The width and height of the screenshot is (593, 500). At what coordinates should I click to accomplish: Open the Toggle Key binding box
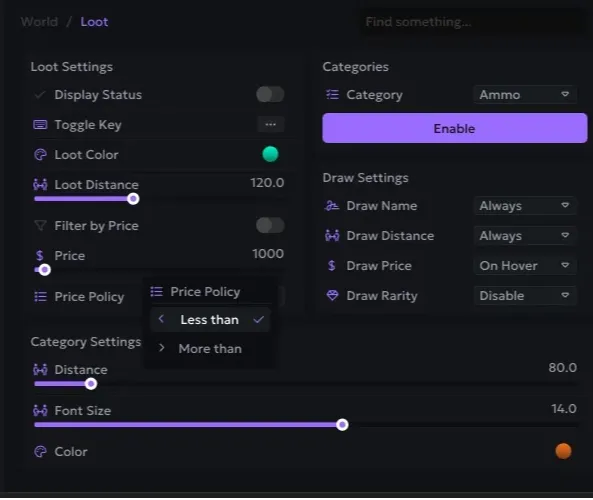pyautogui.click(x=271, y=124)
